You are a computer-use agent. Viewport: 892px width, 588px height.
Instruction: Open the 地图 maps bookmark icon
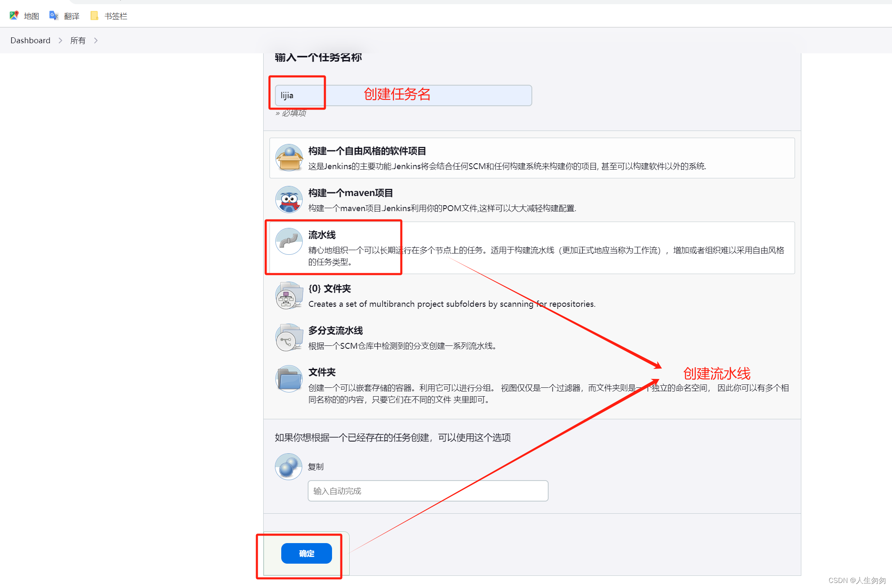[14, 16]
